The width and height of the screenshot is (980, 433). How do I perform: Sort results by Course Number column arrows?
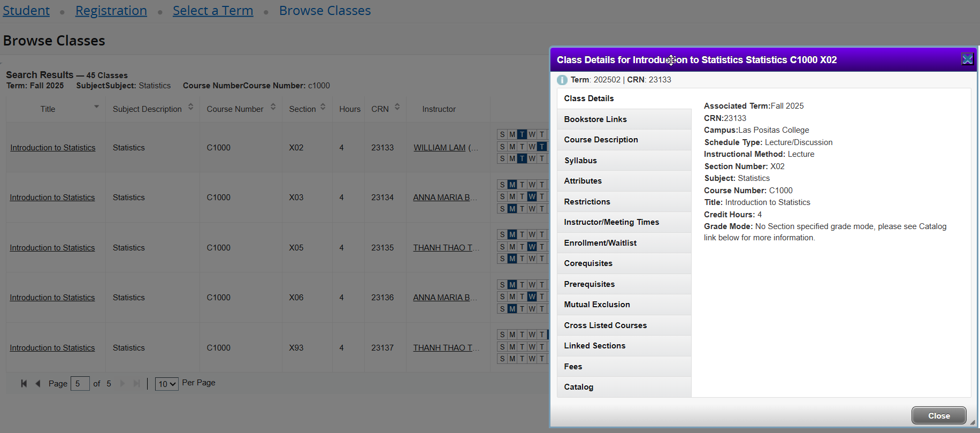pos(273,107)
